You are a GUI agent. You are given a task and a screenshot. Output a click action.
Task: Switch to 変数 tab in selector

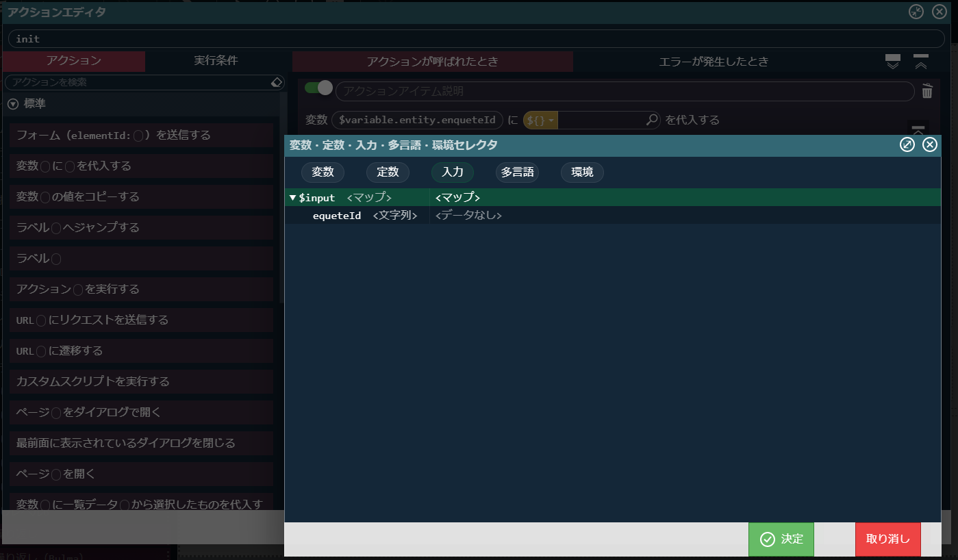(323, 172)
